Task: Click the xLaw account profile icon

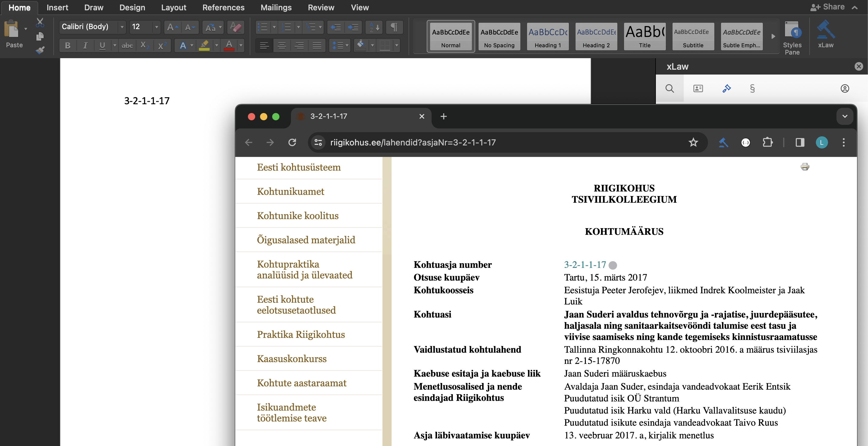Action: coord(844,88)
